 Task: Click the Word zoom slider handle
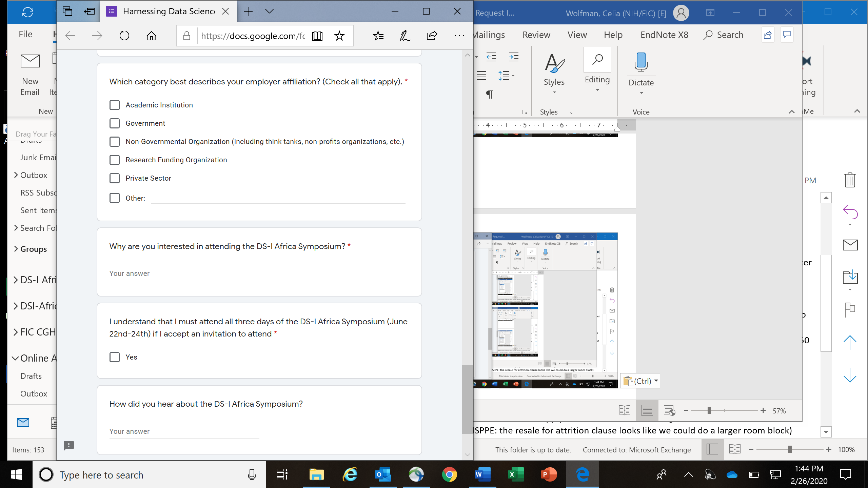709,411
